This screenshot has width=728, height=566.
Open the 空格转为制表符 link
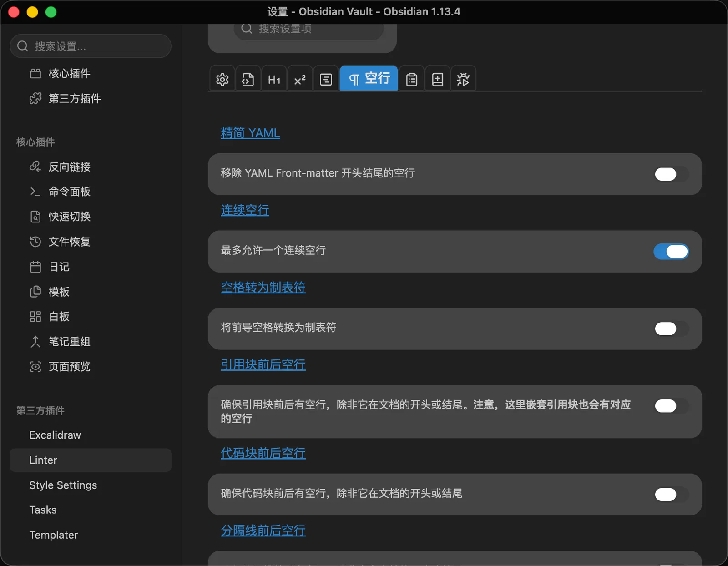coord(263,288)
